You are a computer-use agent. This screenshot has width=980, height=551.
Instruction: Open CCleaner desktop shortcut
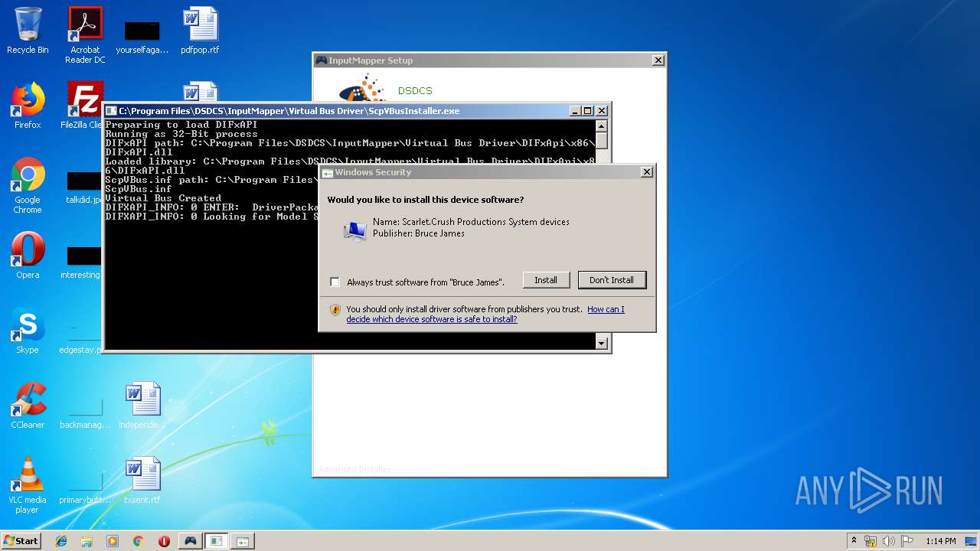tap(28, 406)
